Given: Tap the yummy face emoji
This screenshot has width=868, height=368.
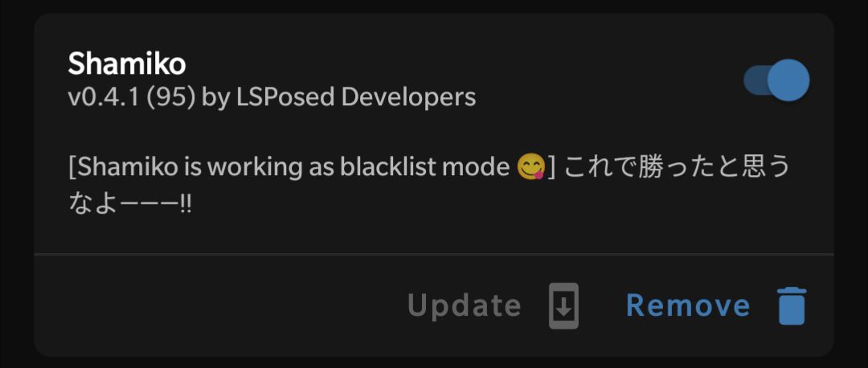Looking at the screenshot, I should 530,167.
